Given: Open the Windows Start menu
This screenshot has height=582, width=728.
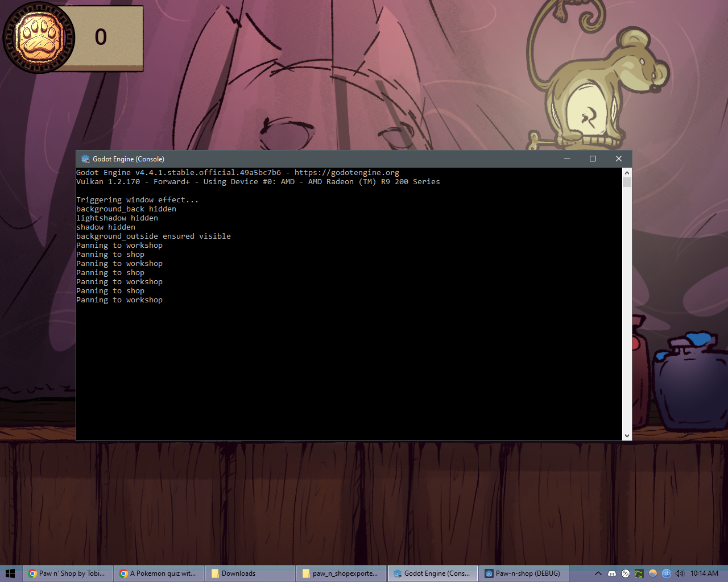Looking at the screenshot, I should coord(10,573).
